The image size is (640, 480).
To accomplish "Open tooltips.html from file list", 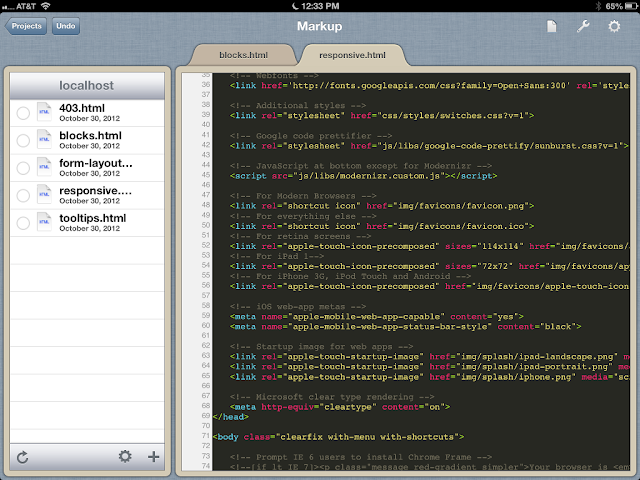I will pos(87,223).
